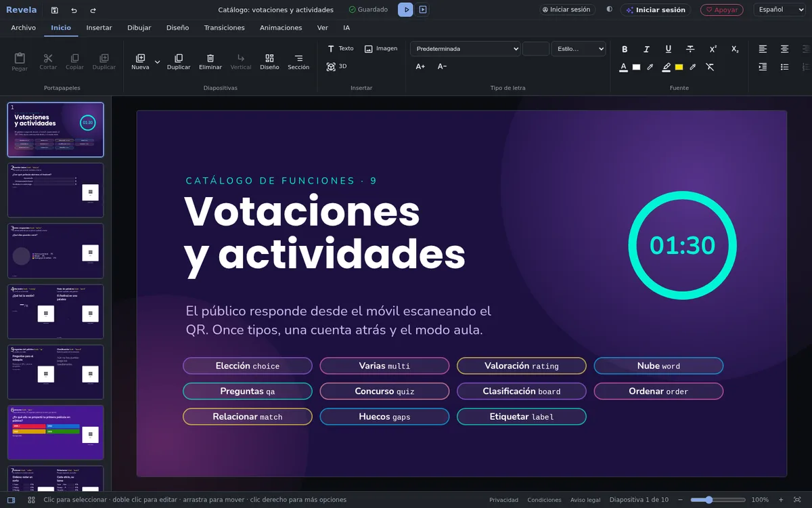The image size is (812, 508).
Task: Click the font color A icon
Action: pos(624,67)
